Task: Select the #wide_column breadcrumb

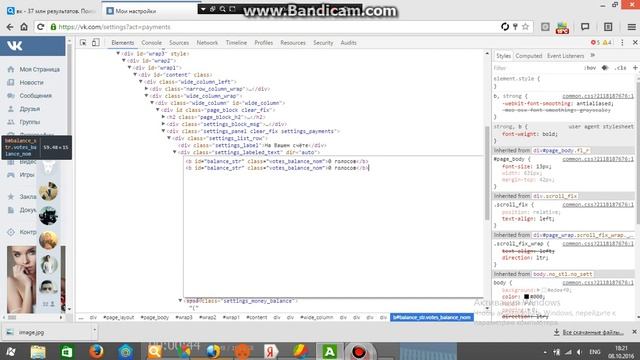Action: click(316, 318)
